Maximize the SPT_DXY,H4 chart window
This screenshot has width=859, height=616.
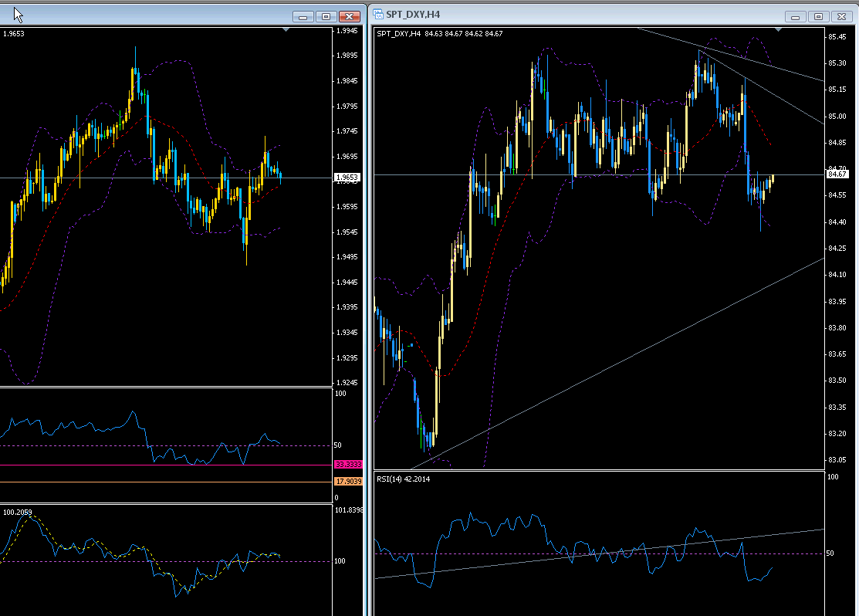pos(818,16)
